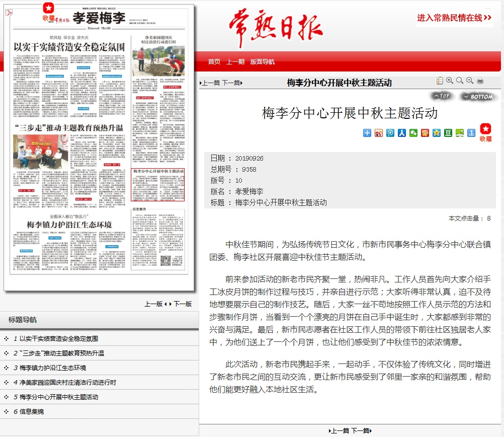Click the red star 收藏 icon beside share icons

(486, 132)
